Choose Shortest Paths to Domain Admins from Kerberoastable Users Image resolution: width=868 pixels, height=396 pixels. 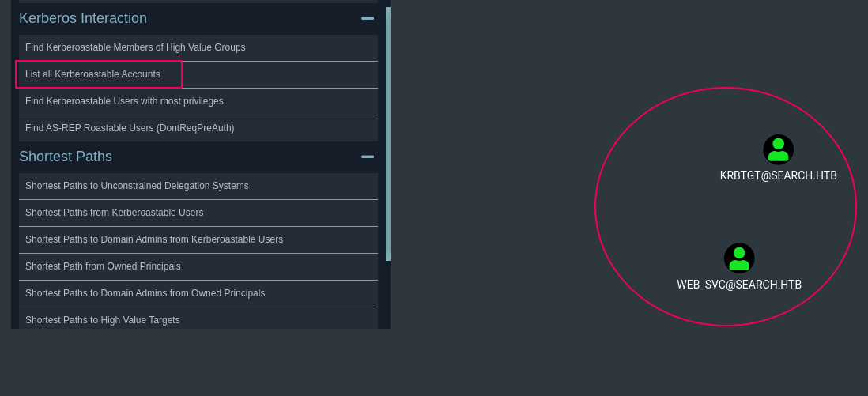click(x=154, y=239)
